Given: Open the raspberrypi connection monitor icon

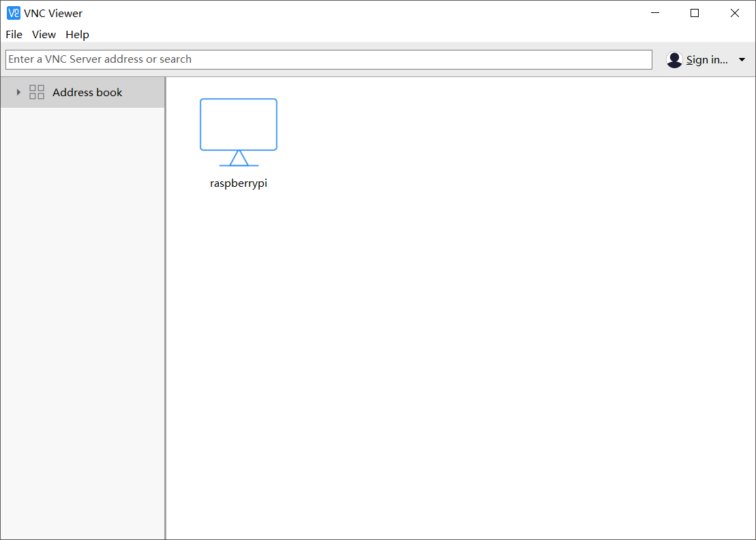Looking at the screenshot, I should click(x=239, y=132).
